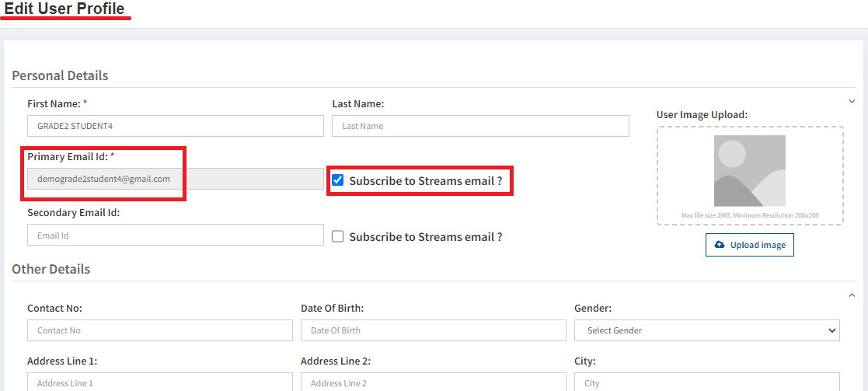Viewport: 868px width, 391px height.
Task: Collapse the Other Details section chevron
Action: pos(852,295)
